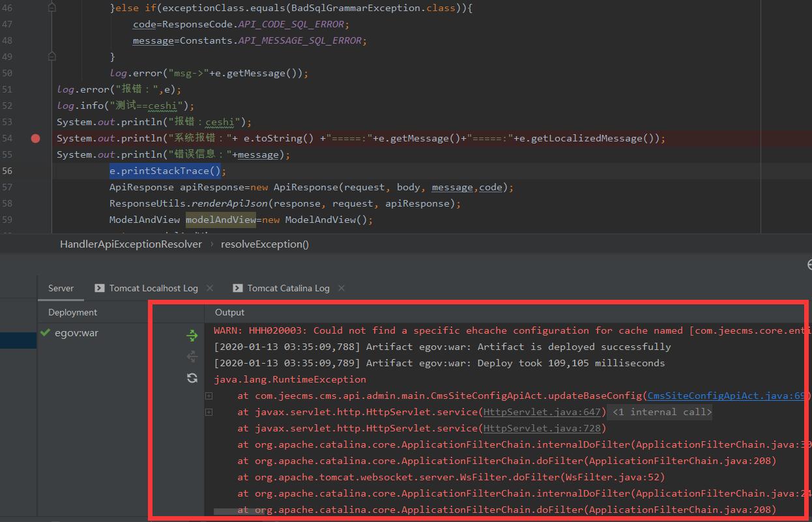Remove the breakpoint on line 54
The width and height of the screenshot is (812, 522).
pyautogui.click(x=36, y=138)
